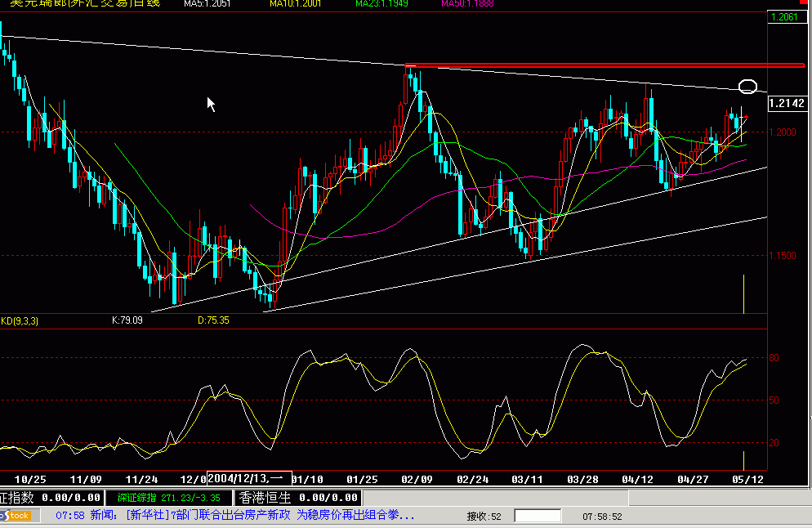The image size is (812, 528).
Task: Select the 香港恒生 0.00/0.00 index panel
Action: tap(298, 498)
